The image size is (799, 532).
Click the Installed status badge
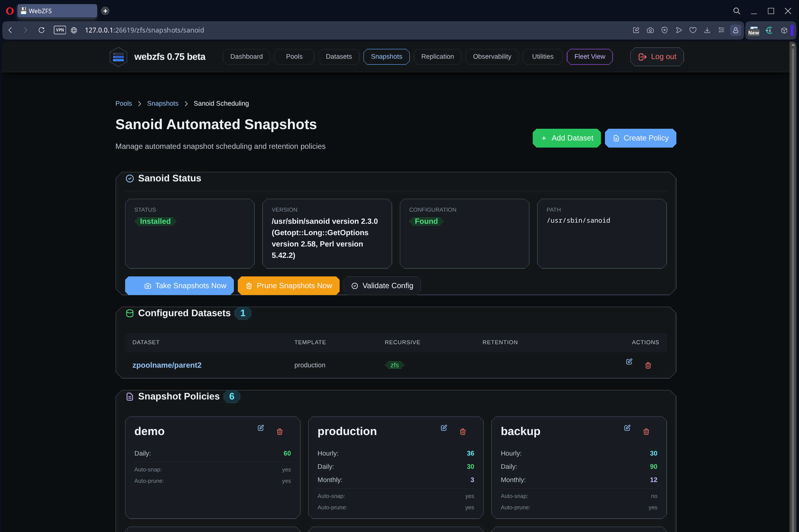(x=155, y=221)
